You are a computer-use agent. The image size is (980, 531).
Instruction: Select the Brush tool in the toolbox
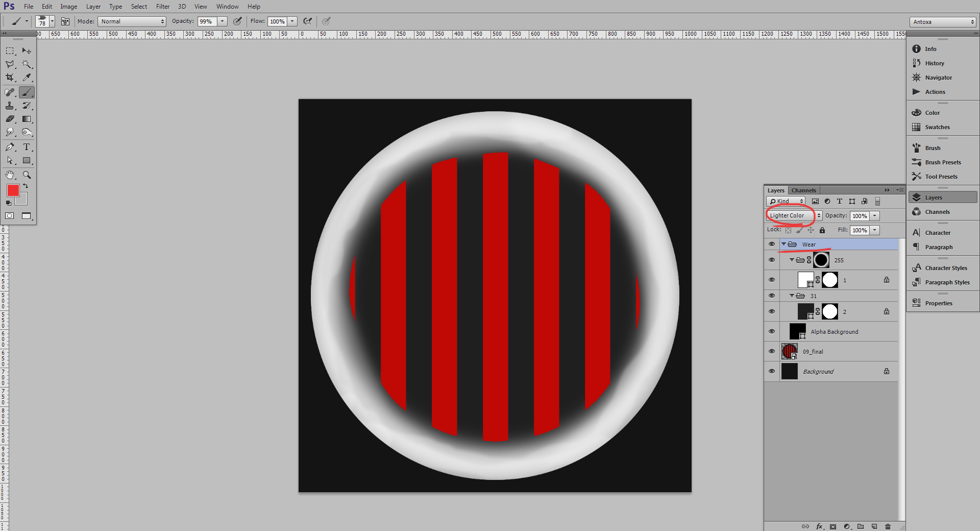coord(27,92)
